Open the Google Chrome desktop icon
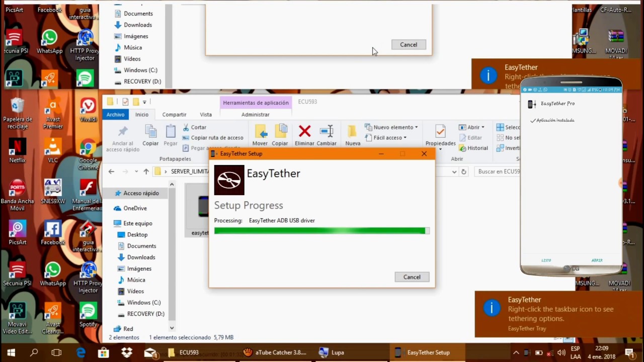 [x=88, y=155]
